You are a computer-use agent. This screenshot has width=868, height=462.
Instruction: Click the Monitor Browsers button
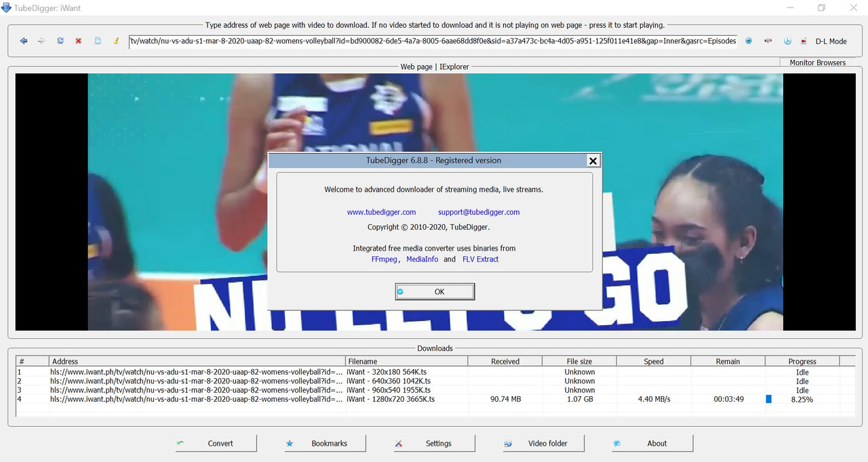[x=818, y=62]
